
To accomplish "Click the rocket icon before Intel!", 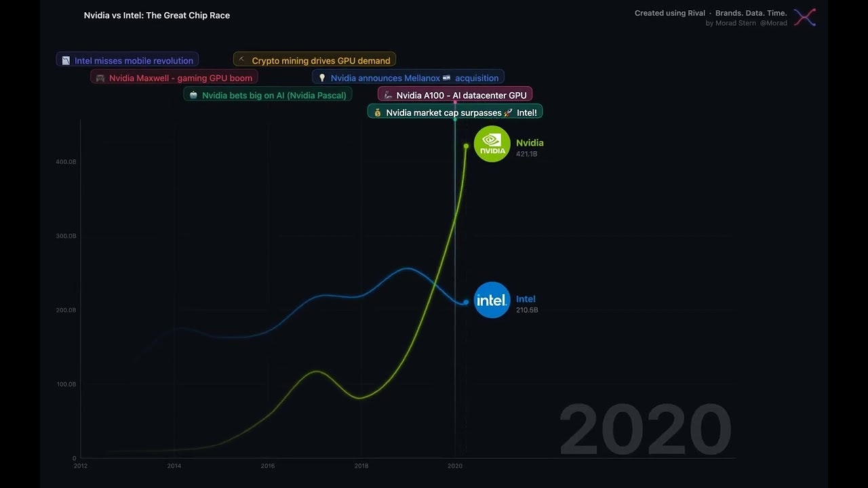I will [509, 113].
